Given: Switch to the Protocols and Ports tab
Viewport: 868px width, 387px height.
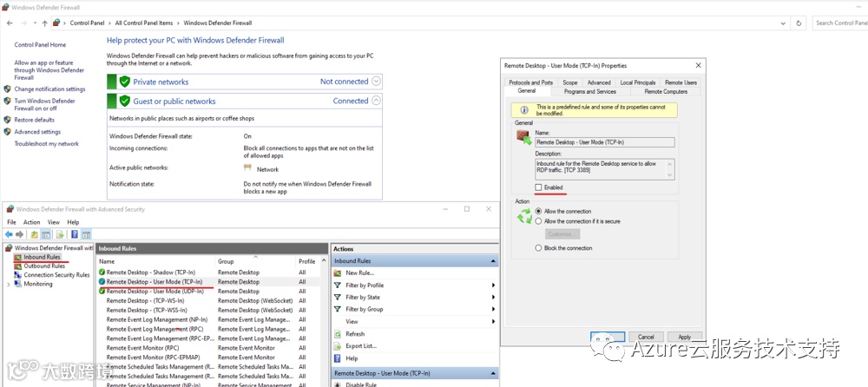Looking at the screenshot, I should pyautogui.click(x=531, y=82).
